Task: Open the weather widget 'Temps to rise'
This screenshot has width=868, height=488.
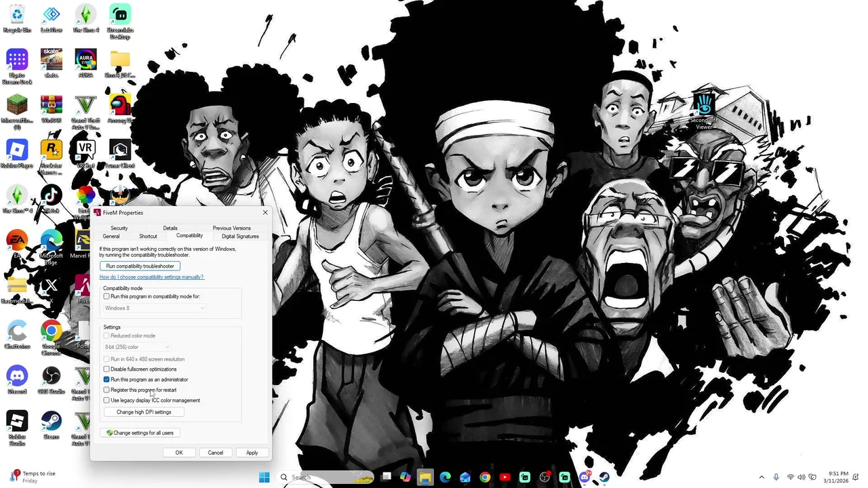Action: click(33, 477)
